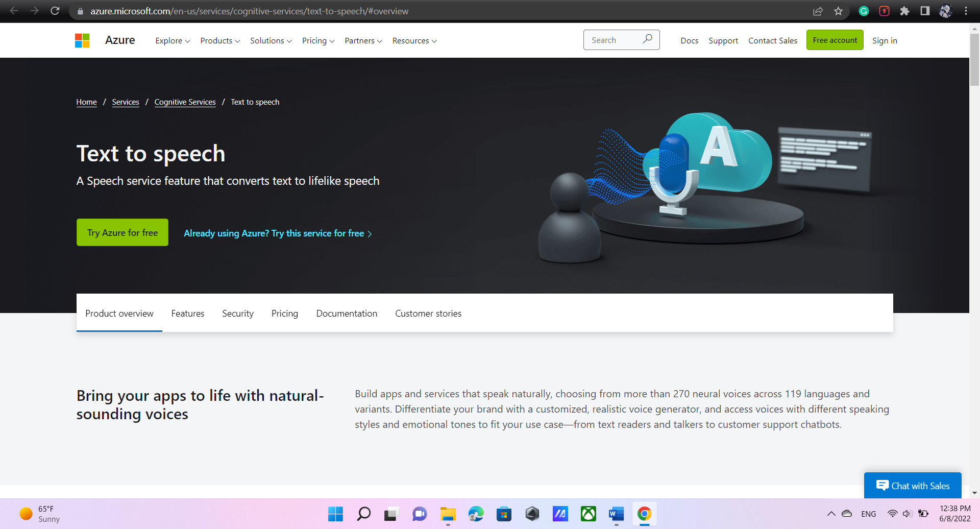This screenshot has height=529, width=980.
Task: Click the page vertical scrollbar thumb
Action: [974, 59]
